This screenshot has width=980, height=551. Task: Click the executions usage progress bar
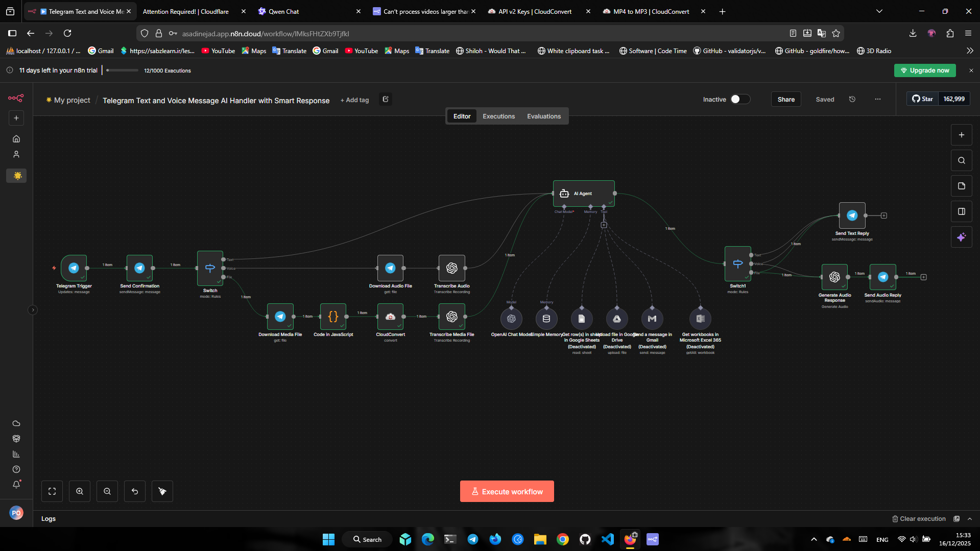[122, 70]
